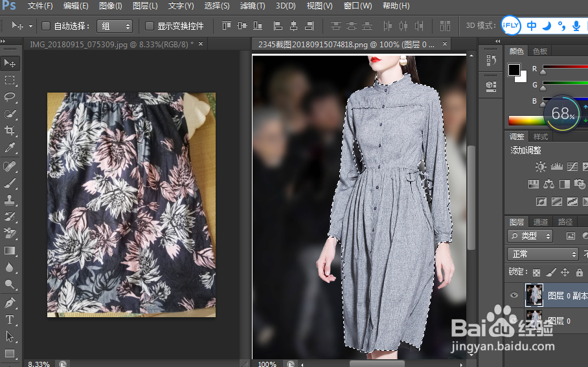
Task: Select the Lasso tool
Action: [10, 96]
